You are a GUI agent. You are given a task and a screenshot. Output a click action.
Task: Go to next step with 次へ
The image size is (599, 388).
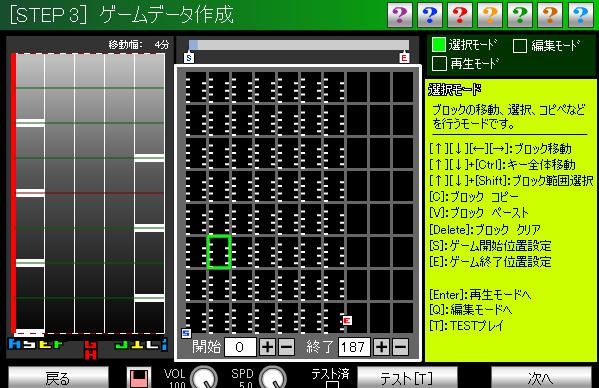(541, 378)
